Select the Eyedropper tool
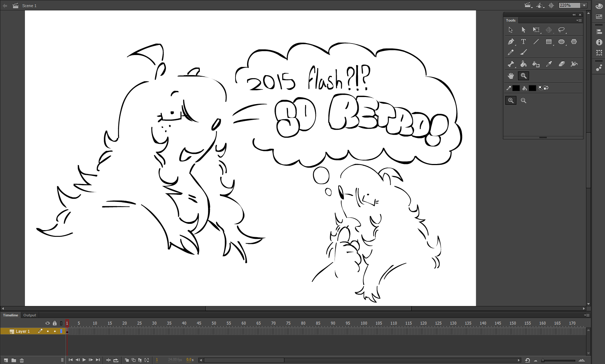Image resolution: width=605 pixels, height=364 pixels. (549, 64)
